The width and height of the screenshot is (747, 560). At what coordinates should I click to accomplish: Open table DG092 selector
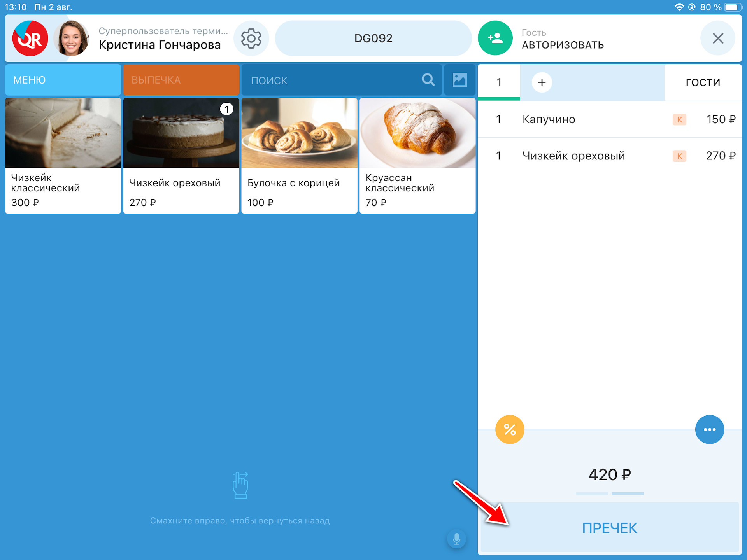tap(373, 38)
